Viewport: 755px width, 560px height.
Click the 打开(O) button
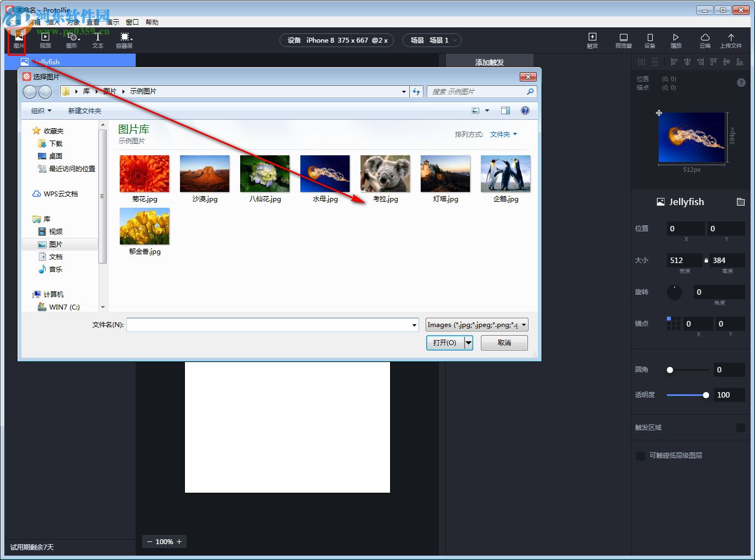(x=445, y=343)
